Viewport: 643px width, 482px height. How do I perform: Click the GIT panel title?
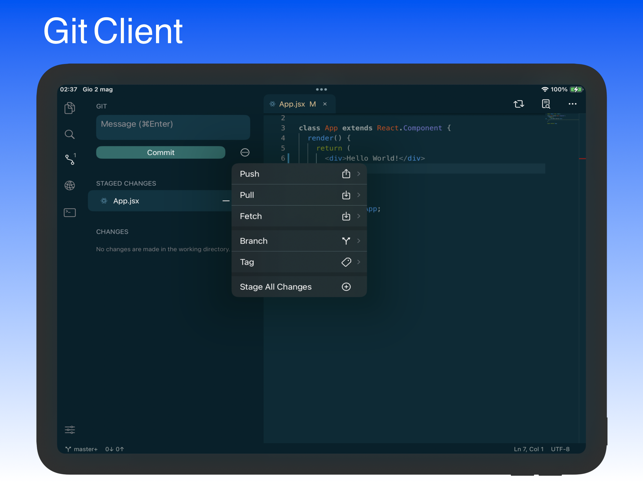(101, 106)
